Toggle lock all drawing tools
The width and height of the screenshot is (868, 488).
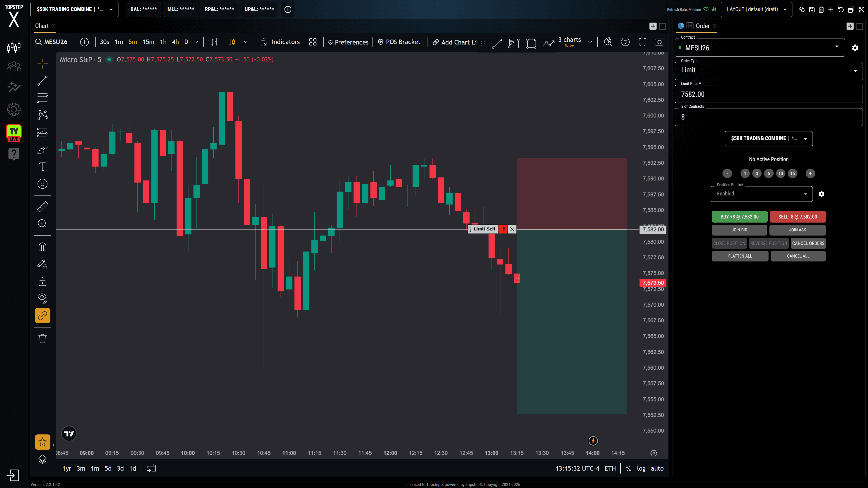pyautogui.click(x=42, y=282)
